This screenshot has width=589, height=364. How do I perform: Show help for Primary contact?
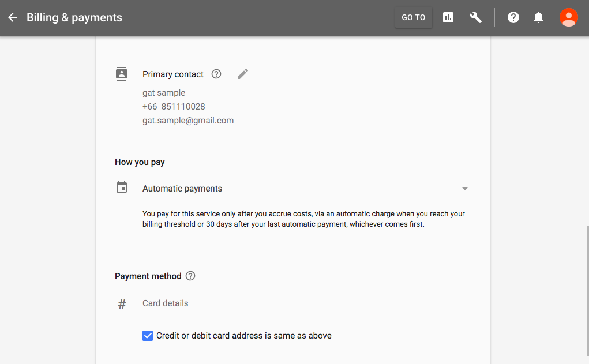tap(216, 74)
